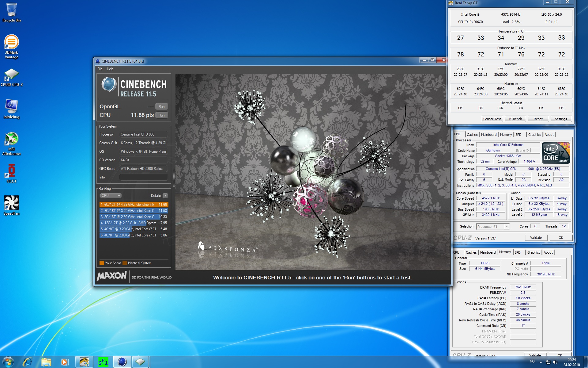Click the Intel Core i7 logo in CPU-Z
The image size is (588, 368).
tap(556, 153)
